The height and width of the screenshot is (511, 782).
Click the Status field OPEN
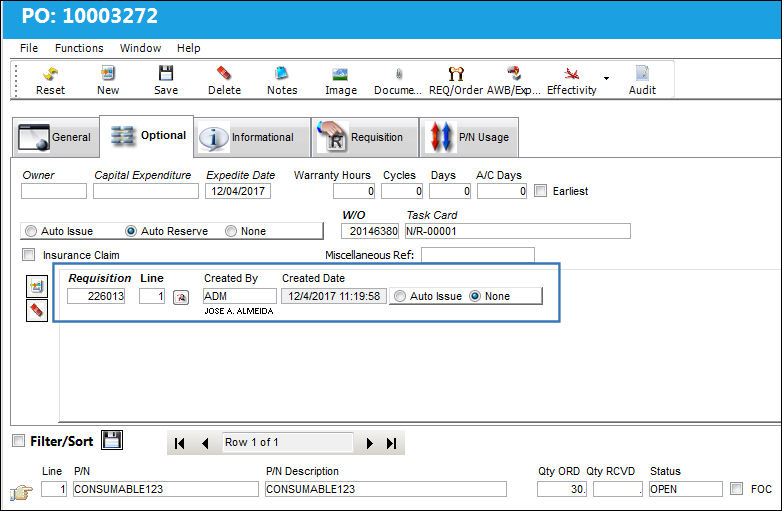[x=686, y=489]
